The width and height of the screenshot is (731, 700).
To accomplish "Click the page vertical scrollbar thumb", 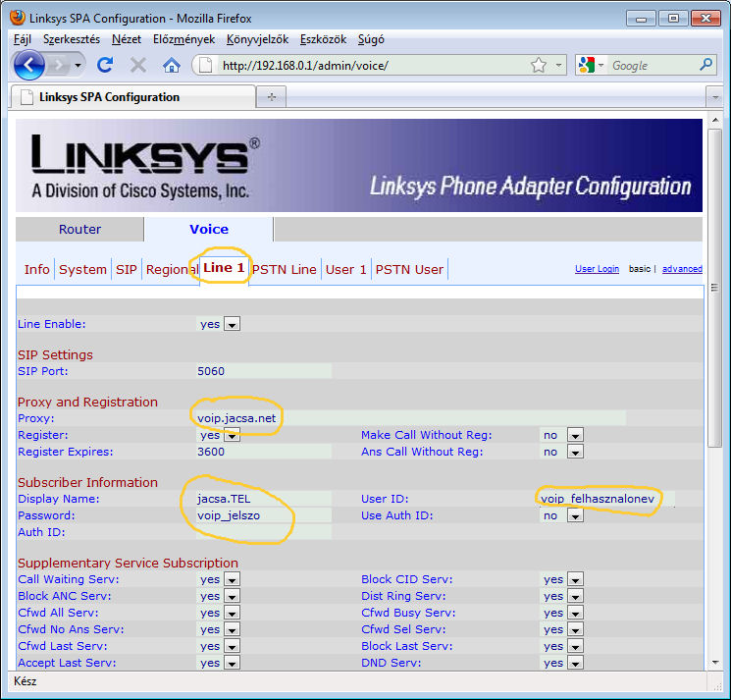I will pyautogui.click(x=714, y=288).
